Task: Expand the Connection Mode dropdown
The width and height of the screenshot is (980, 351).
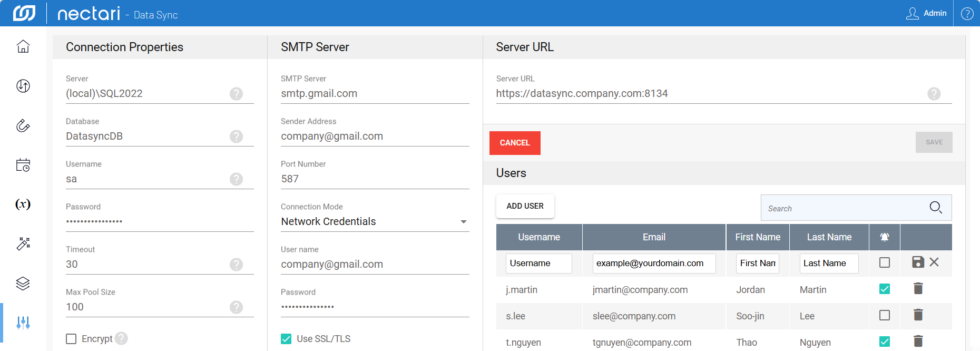Action: click(x=375, y=222)
